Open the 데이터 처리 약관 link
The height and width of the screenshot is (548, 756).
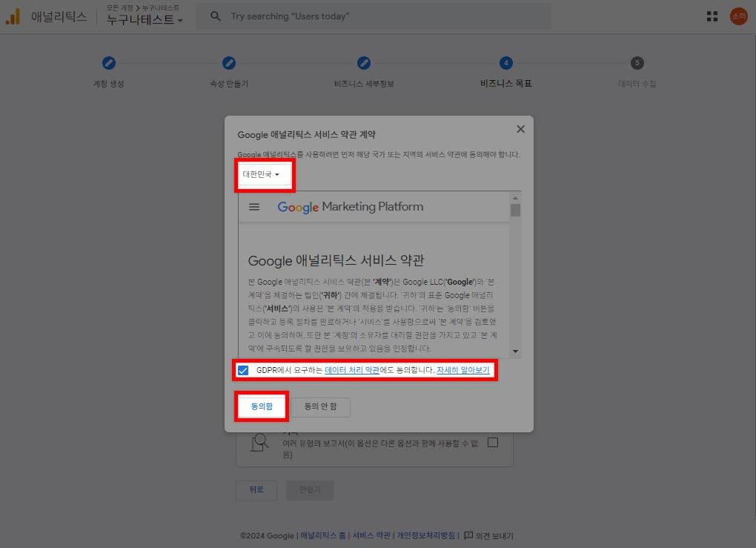coord(352,371)
